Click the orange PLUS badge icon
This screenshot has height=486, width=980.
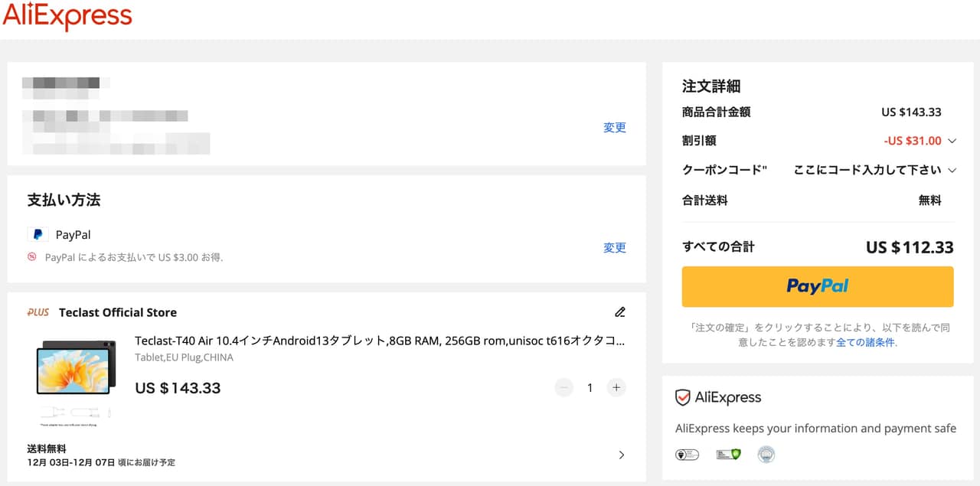pos(38,312)
